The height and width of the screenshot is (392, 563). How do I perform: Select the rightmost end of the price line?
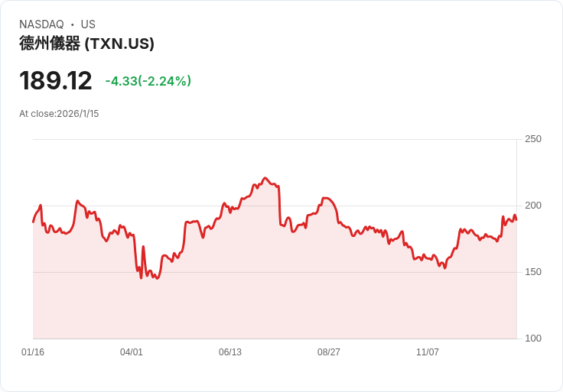pos(516,220)
